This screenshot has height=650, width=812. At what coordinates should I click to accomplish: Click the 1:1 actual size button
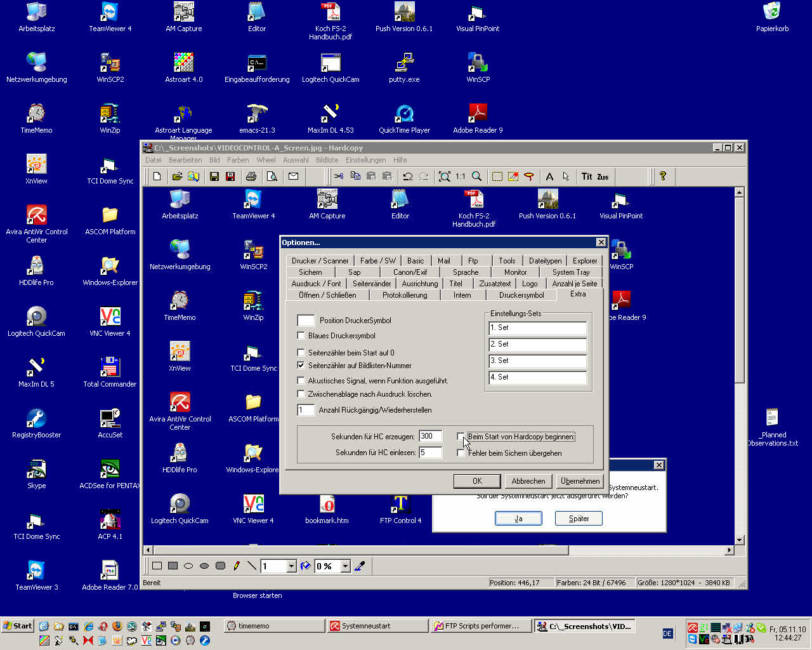click(461, 176)
